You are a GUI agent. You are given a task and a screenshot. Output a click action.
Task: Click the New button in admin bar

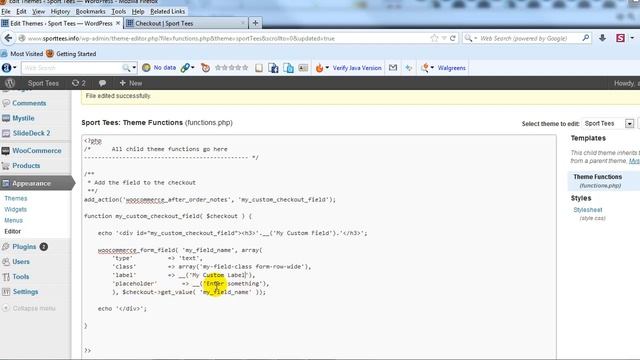(131, 83)
